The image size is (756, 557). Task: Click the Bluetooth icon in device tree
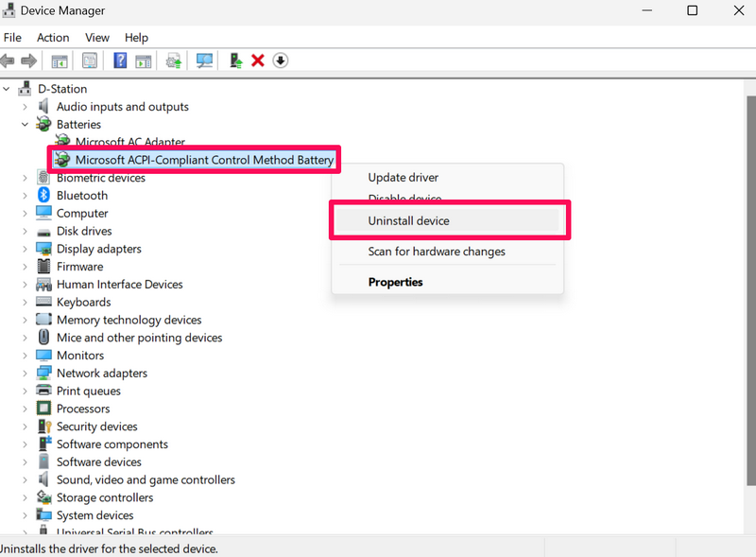click(x=43, y=196)
